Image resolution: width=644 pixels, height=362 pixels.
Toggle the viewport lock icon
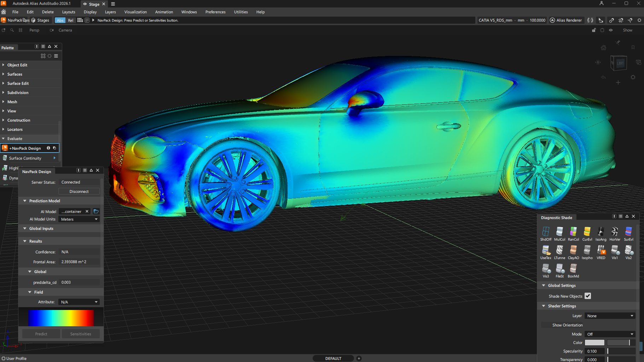[594, 30]
